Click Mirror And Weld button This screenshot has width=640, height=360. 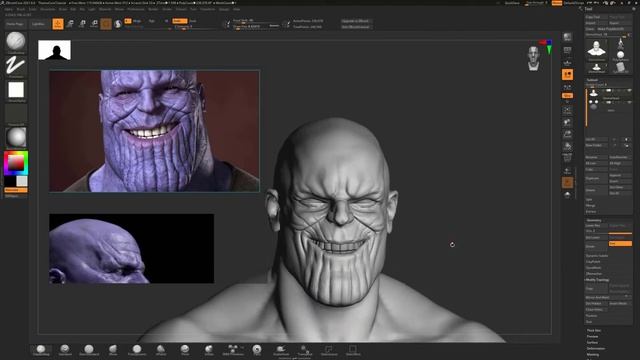pos(608,298)
